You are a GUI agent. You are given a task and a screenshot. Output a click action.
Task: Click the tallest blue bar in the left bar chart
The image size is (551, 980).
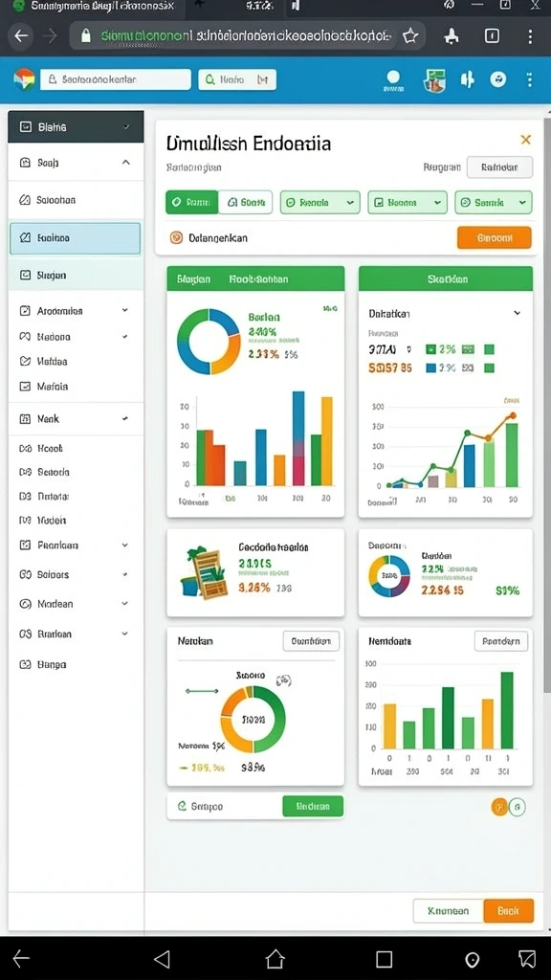coord(298,438)
